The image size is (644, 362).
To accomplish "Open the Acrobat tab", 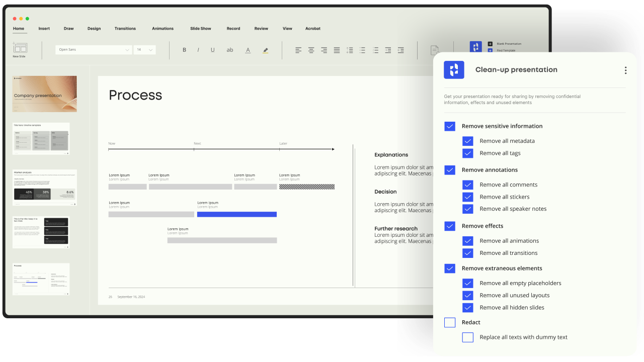I will point(313,29).
